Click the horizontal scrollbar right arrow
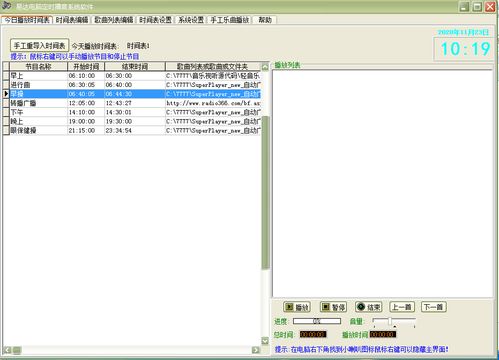This screenshot has height=360, width=499. pyautogui.click(x=256, y=350)
